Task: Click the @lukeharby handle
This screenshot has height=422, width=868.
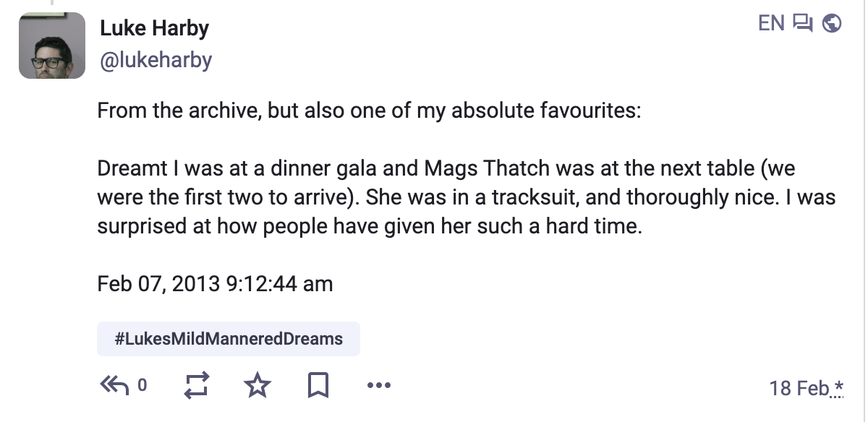Action: tap(156, 59)
